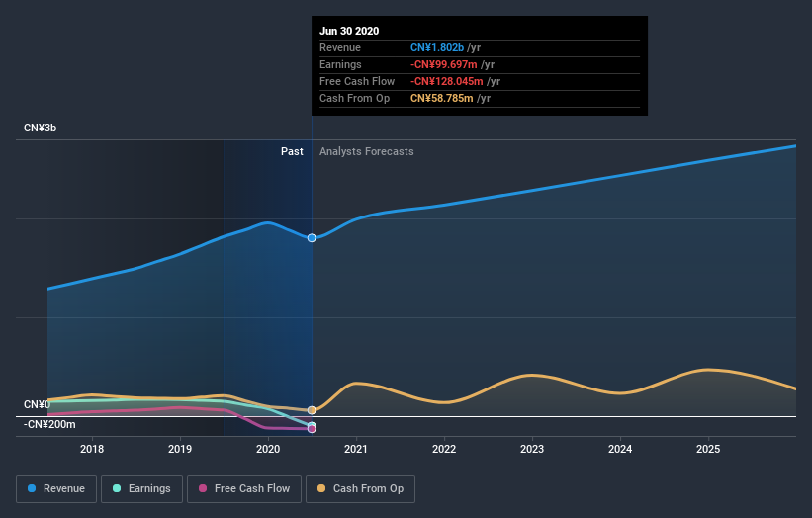Toggle the Cash From Op legend button
This screenshot has width=812, height=518.
point(360,489)
